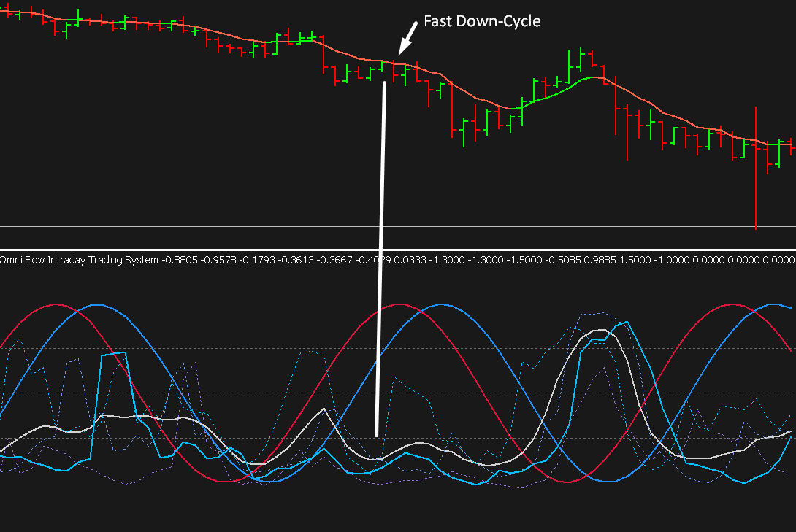Screen dimensions: 796x532
Task: Click the indicator value -0.8805
Action: [179, 261]
